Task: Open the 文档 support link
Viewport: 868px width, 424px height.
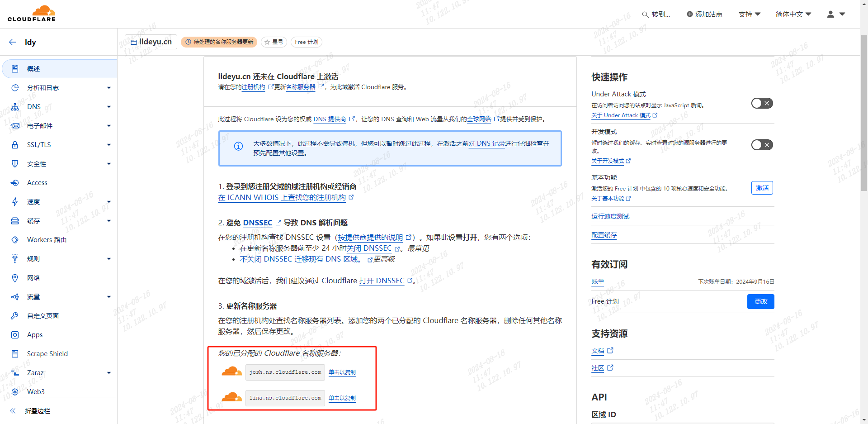Action: pyautogui.click(x=602, y=351)
